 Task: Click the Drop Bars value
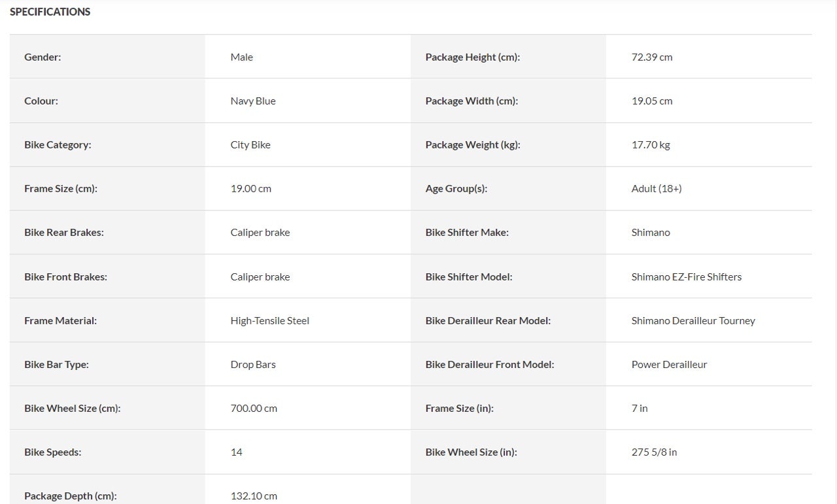point(253,364)
